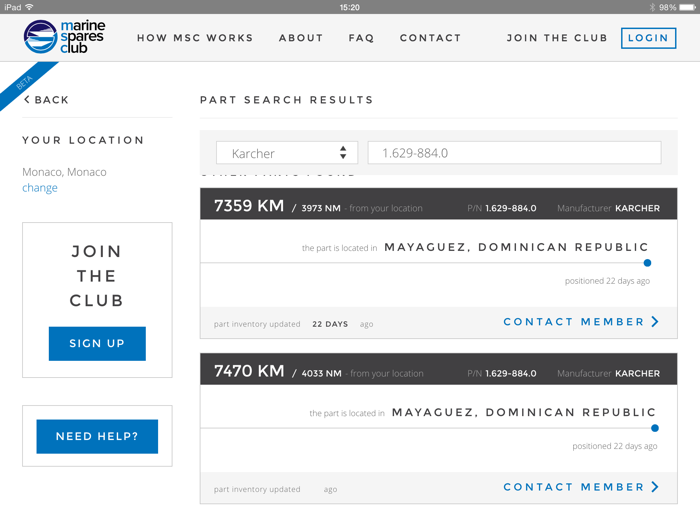Tap the Bluetooth icon in status bar
The image size is (700, 525).
point(651,7)
